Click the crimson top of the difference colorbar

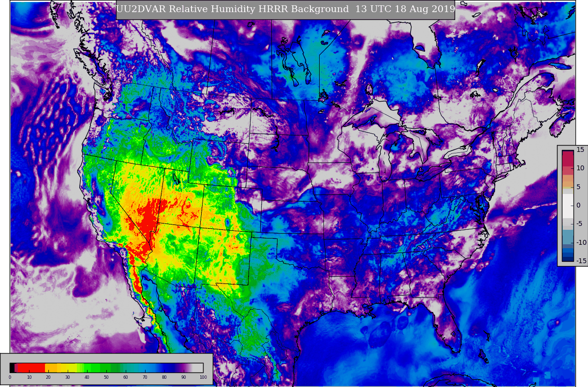568,158
